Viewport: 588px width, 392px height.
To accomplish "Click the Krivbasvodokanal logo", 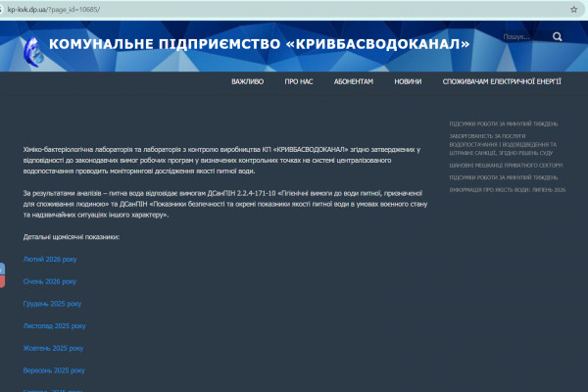I will coord(33,53).
